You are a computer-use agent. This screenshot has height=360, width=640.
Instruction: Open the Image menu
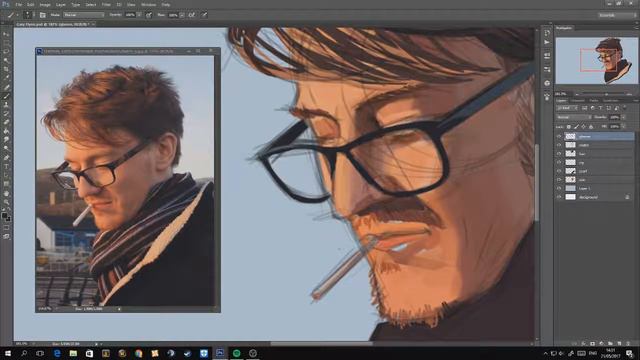tap(45, 4)
